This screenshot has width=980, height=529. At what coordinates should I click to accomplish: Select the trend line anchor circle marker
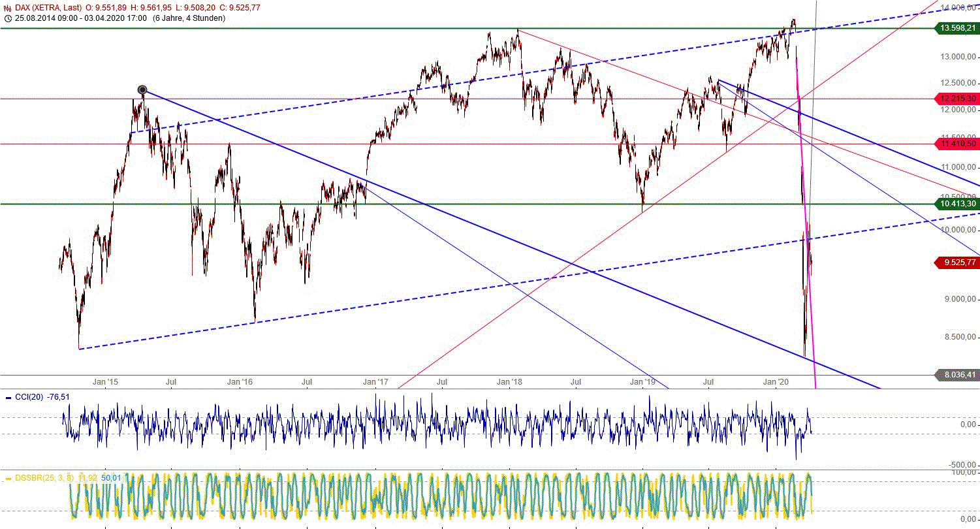pos(142,89)
